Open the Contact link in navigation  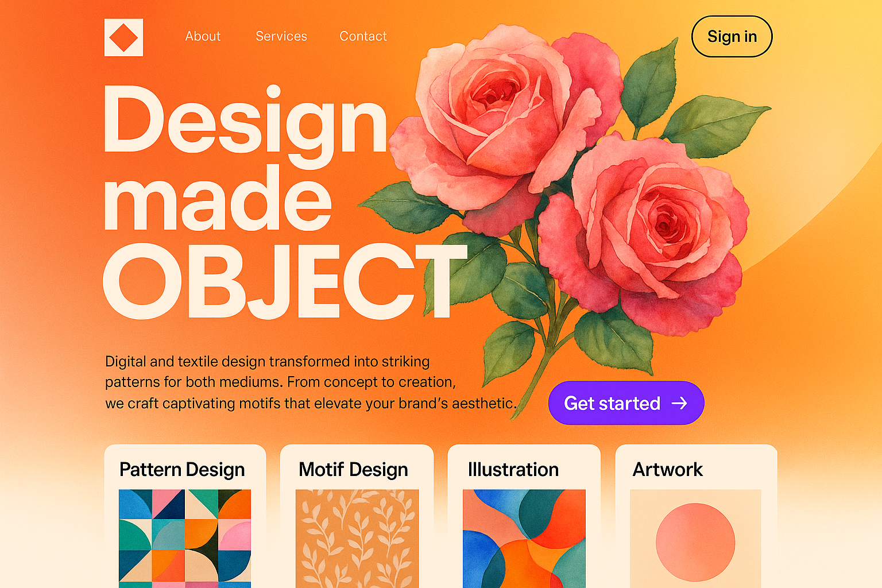pos(363,36)
